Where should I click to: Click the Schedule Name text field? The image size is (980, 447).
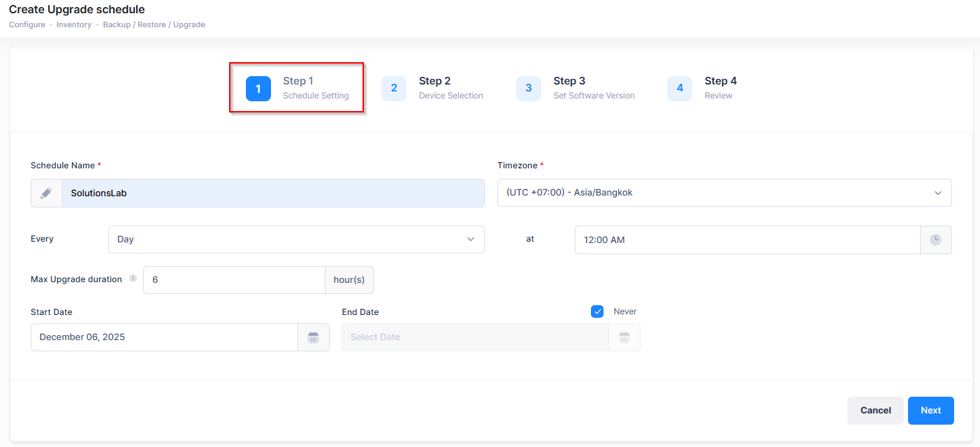click(x=272, y=193)
